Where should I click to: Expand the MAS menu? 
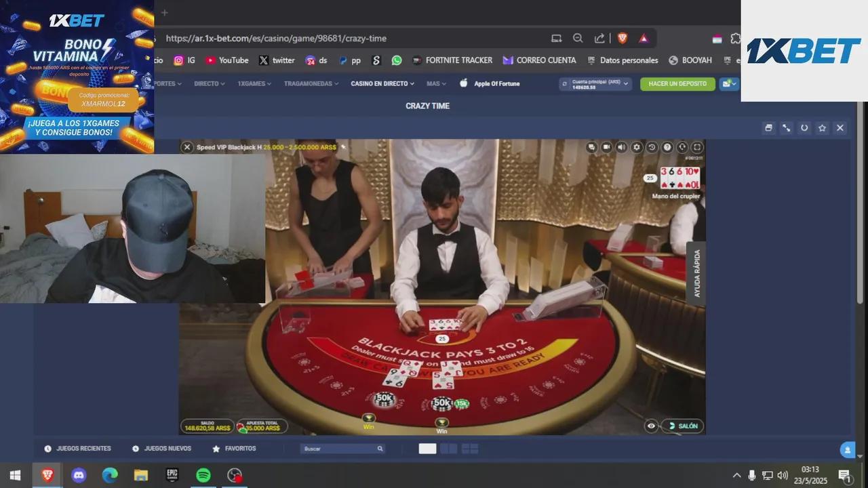click(436, 83)
